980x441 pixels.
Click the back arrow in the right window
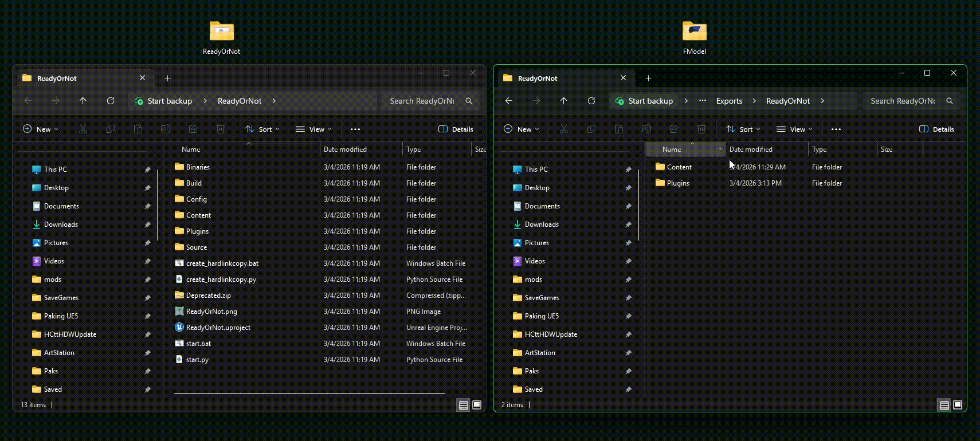(508, 101)
